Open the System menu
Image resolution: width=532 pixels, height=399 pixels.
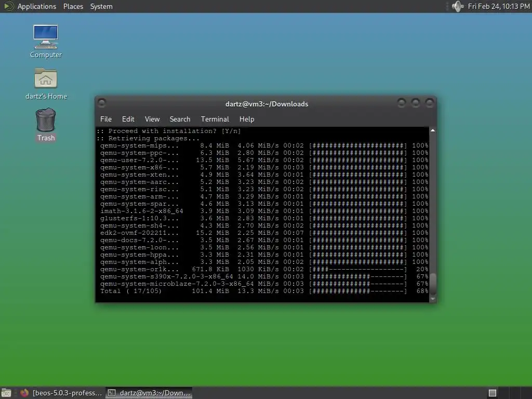(x=101, y=6)
